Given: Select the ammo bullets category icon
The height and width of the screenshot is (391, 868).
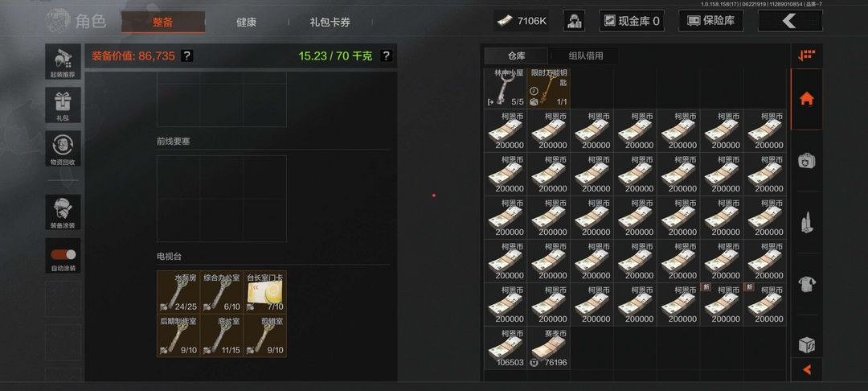Looking at the screenshot, I should (807, 223).
